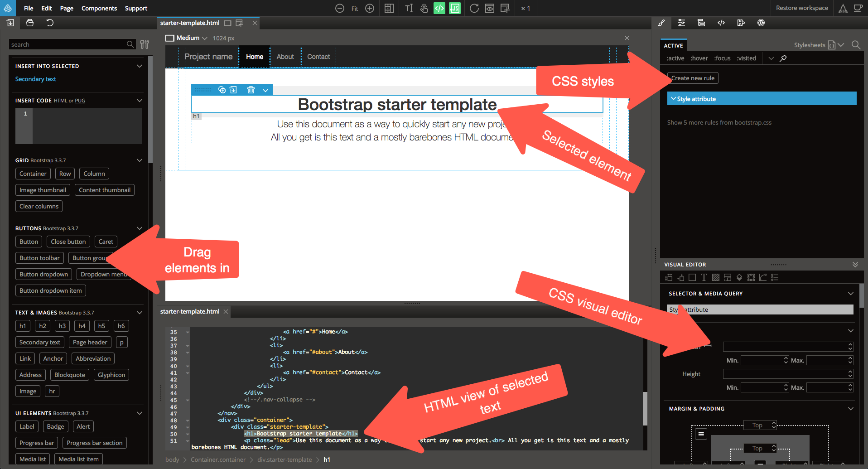
Task: Delete the selected h1 with trash icon
Action: click(251, 90)
